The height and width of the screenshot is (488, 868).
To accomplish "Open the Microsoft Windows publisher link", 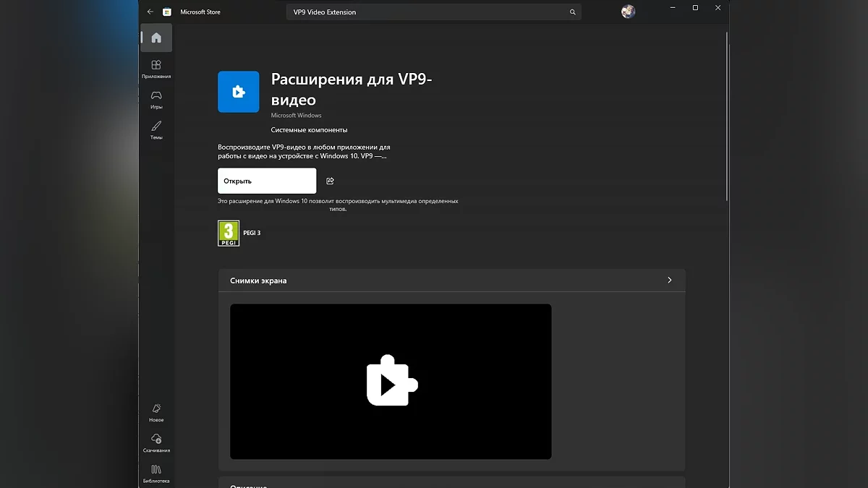I will click(x=296, y=116).
